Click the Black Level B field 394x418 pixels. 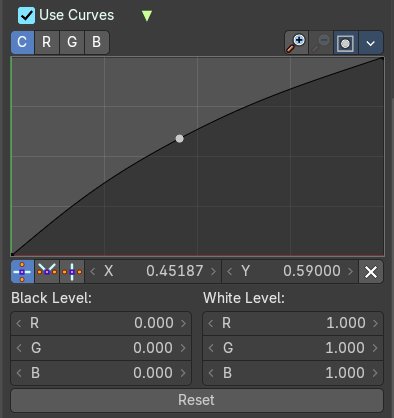pos(101,373)
